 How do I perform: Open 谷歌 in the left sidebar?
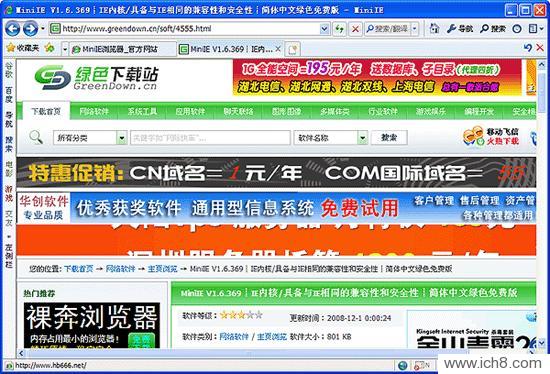click(x=9, y=70)
